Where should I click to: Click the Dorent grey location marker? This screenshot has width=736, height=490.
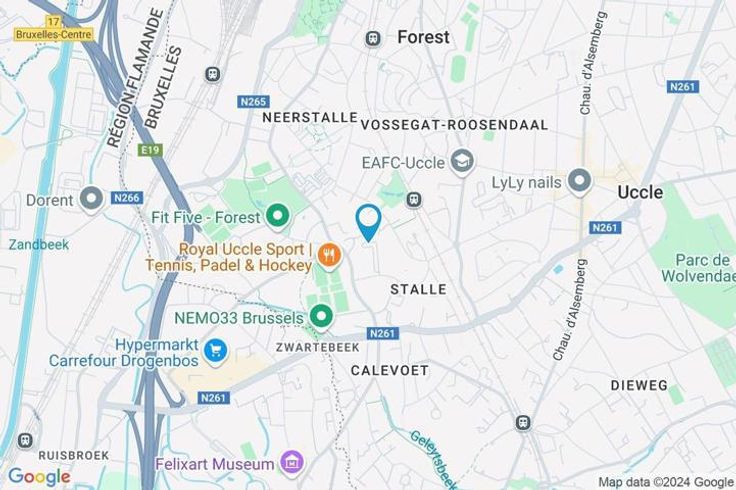pos(91,199)
